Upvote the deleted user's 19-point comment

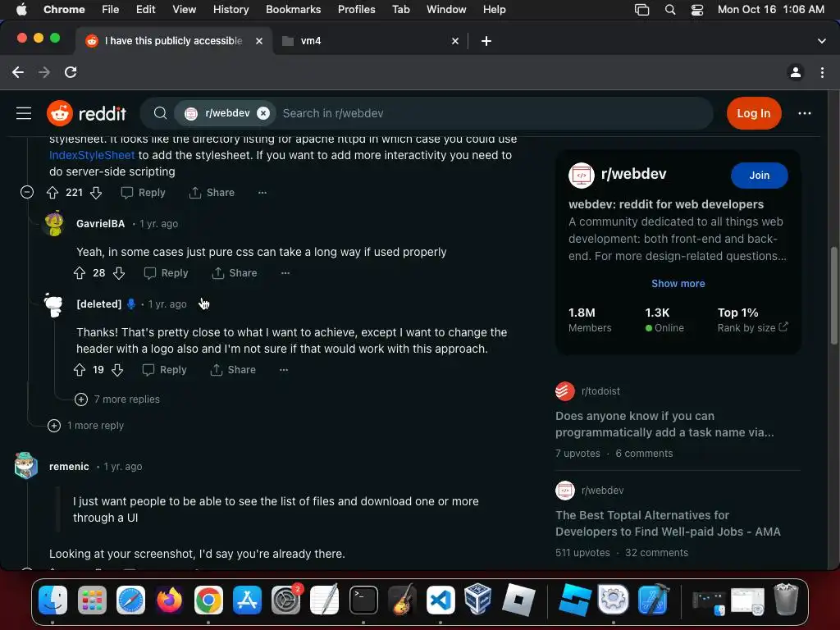click(80, 370)
